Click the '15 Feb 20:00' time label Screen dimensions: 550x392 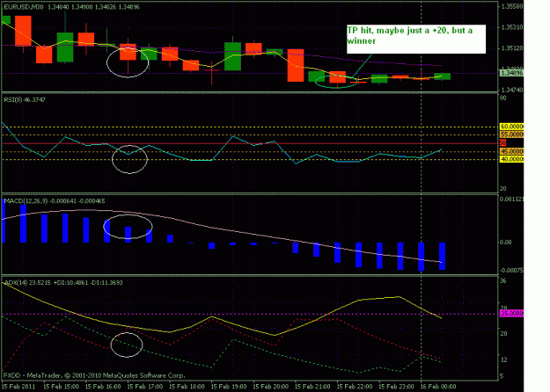[271, 387]
